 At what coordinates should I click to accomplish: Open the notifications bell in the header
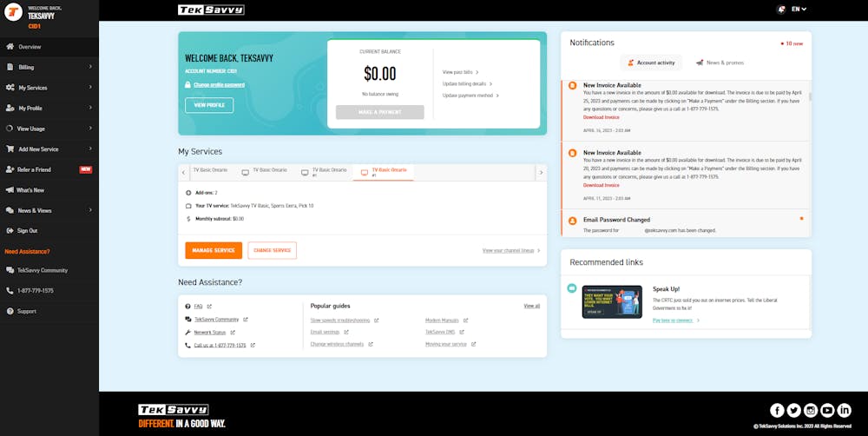point(781,10)
